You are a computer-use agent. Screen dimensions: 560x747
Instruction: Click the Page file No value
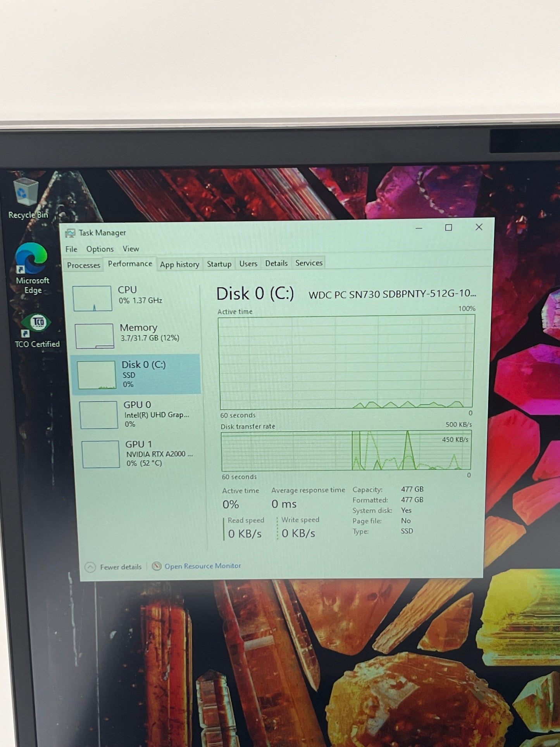406,521
